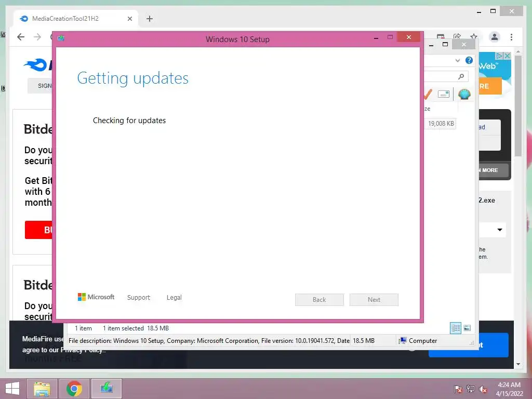Open the Support link in Windows 10 Setup
The height and width of the screenshot is (399, 532).
tap(138, 298)
